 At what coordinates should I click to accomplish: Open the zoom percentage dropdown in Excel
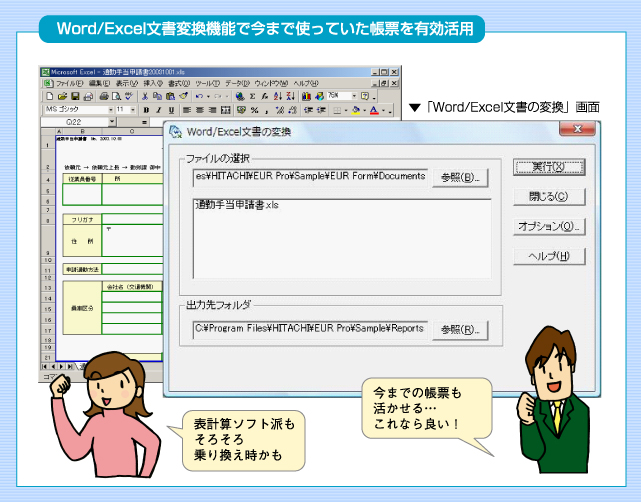[x=354, y=96]
